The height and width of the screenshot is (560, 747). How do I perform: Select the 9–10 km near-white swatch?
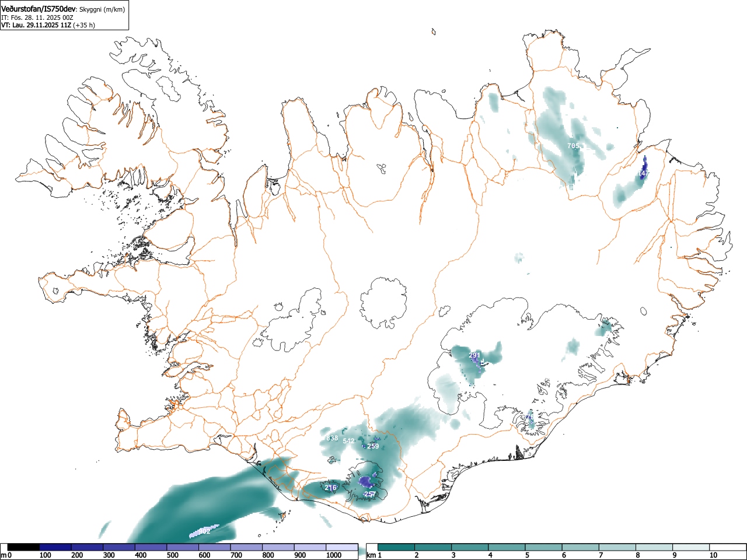coord(690,547)
